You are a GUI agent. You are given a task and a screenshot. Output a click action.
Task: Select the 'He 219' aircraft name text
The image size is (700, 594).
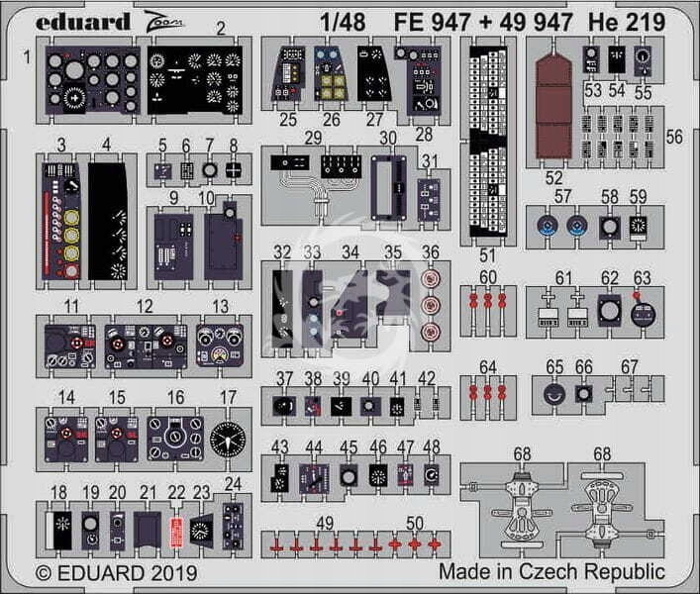click(x=627, y=22)
